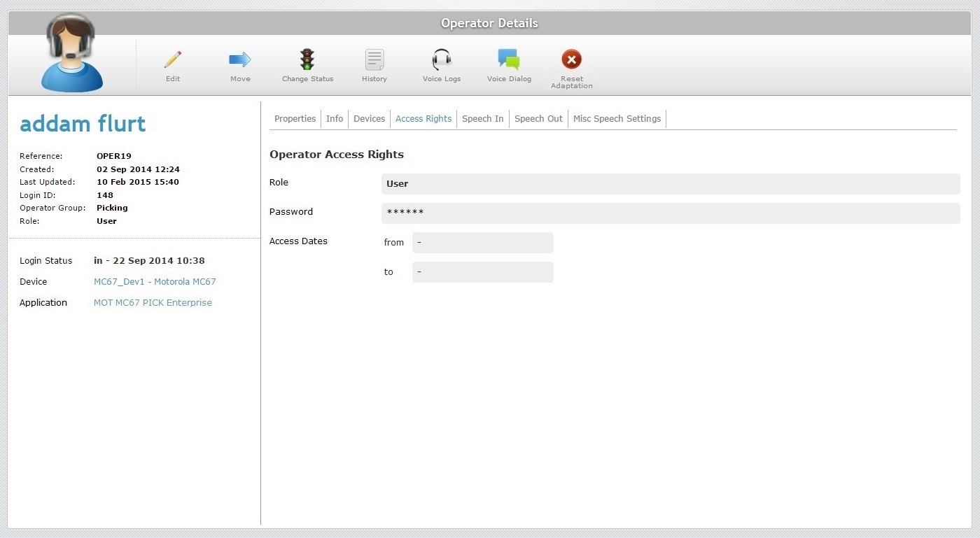The height and width of the screenshot is (538, 980).
Task: Open the Speech Out tab
Action: coord(538,119)
